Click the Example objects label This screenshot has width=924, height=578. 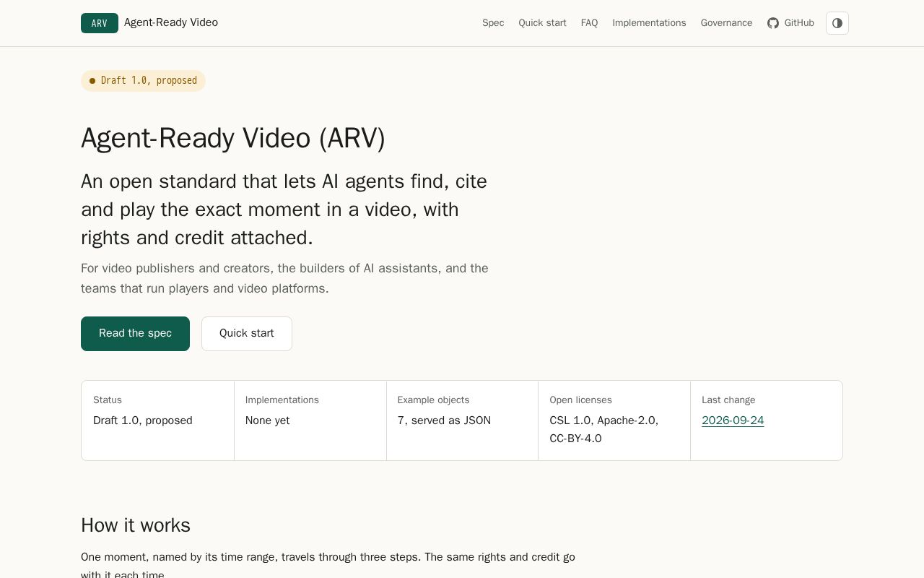433,400
